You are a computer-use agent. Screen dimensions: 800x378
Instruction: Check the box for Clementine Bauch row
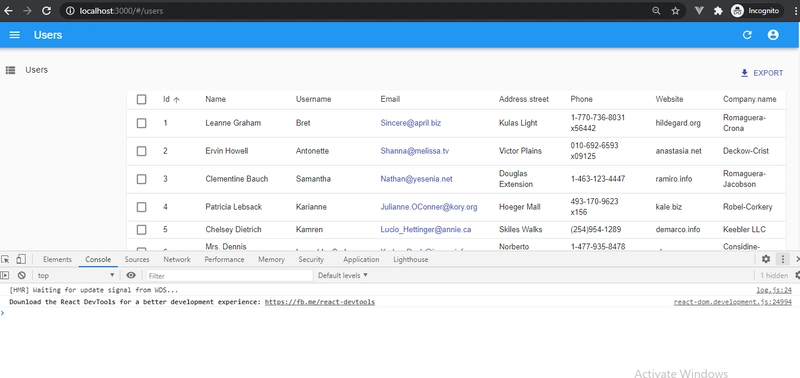(141, 179)
